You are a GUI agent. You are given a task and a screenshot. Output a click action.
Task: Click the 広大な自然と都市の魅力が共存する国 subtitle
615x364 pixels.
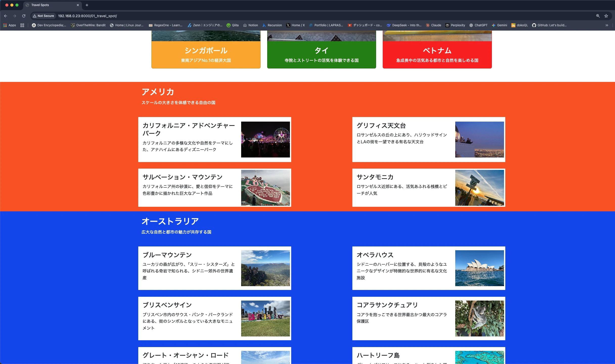(176, 232)
